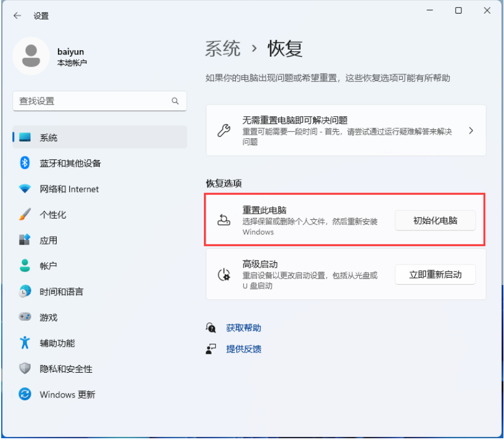The height and width of the screenshot is (440, 504).
Task: Click the breadcrumb arrow between 系统 and 恢复
Action: [x=254, y=49]
